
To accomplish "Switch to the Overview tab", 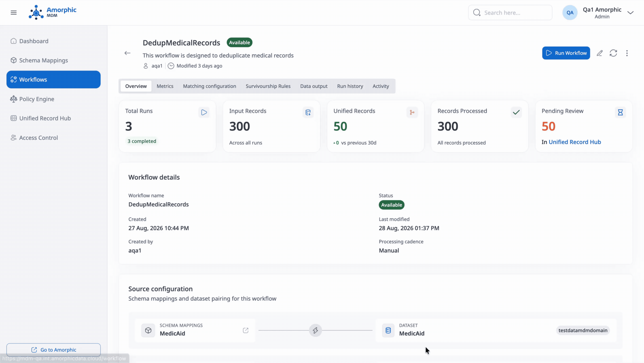I will (136, 86).
